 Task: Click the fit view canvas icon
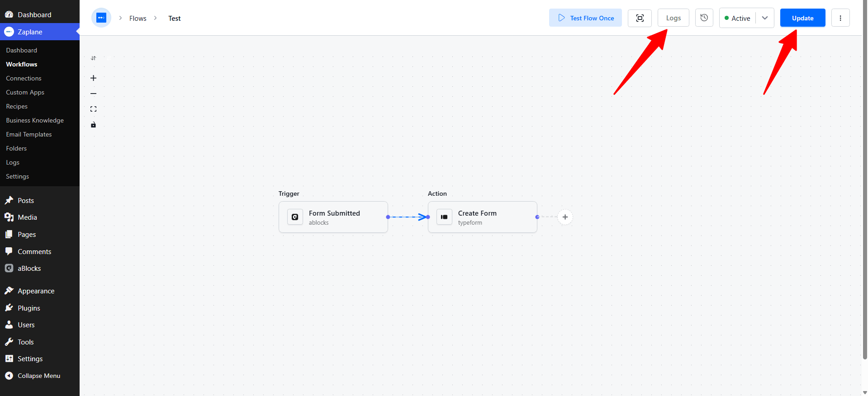click(93, 109)
